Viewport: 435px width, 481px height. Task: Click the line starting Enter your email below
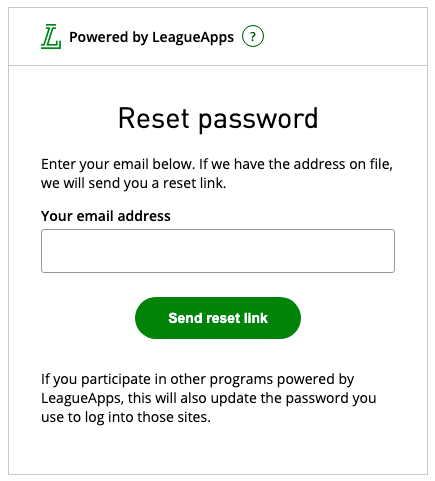(217, 164)
